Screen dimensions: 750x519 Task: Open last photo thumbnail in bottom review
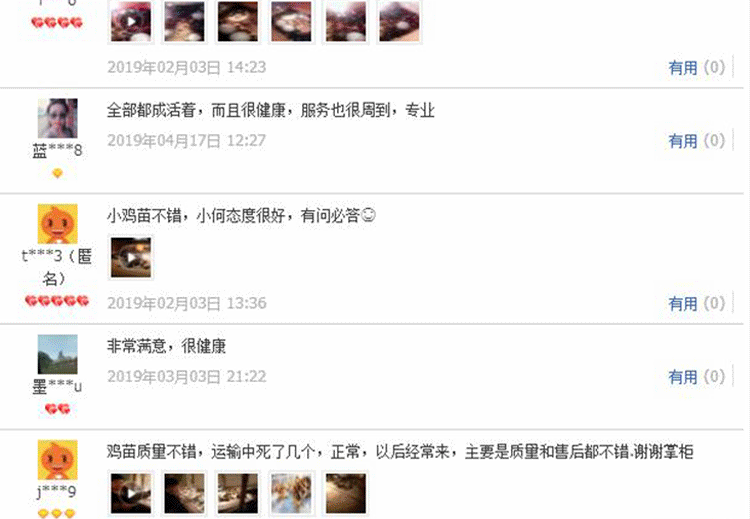[346, 494]
